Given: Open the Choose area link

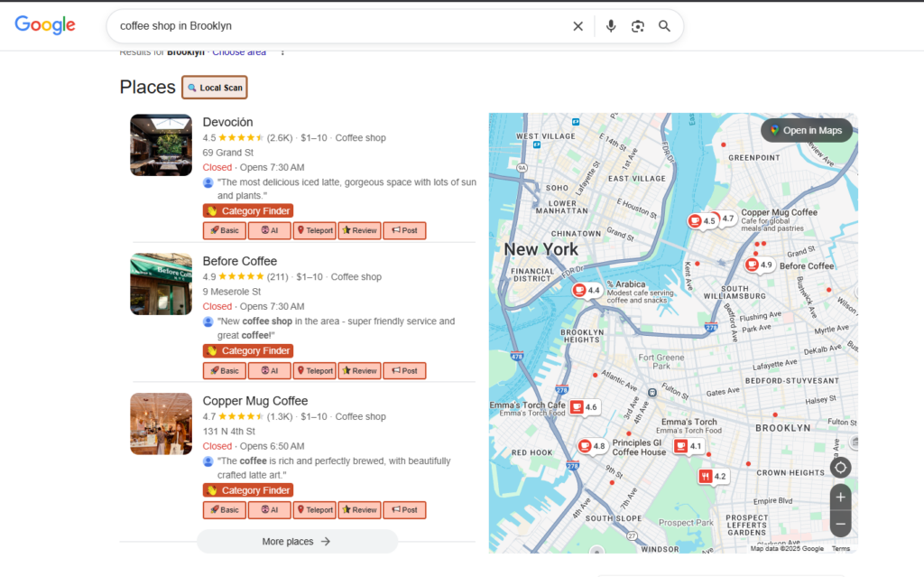Looking at the screenshot, I should point(239,52).
